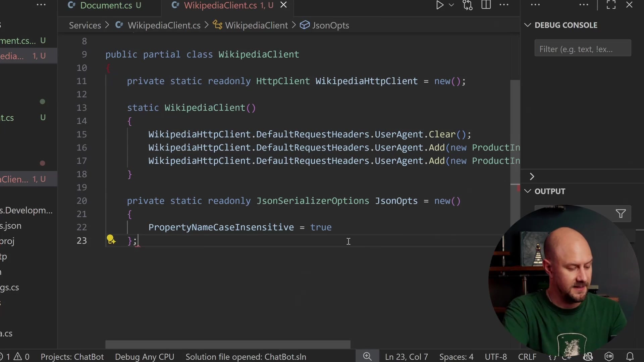Click the editor actions ellipsis icon

[x=504, y=5]
